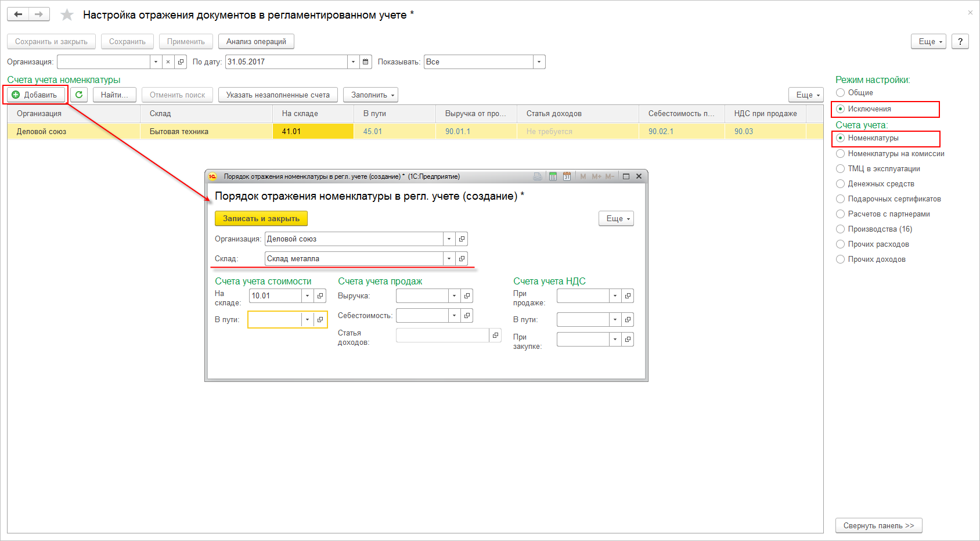
Task: Expand the На складе account dropdown
Action: pos(307,295)
